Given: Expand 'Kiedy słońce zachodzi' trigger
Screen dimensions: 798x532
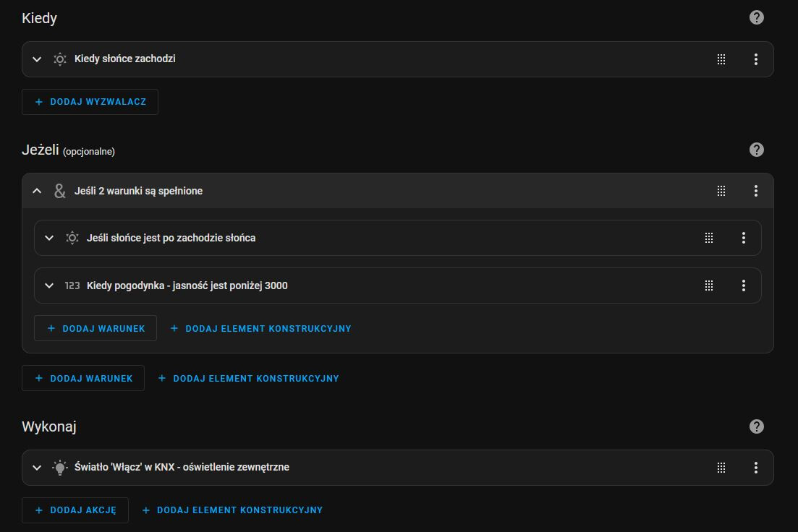Looking at the screenshot, I should 37,59.
